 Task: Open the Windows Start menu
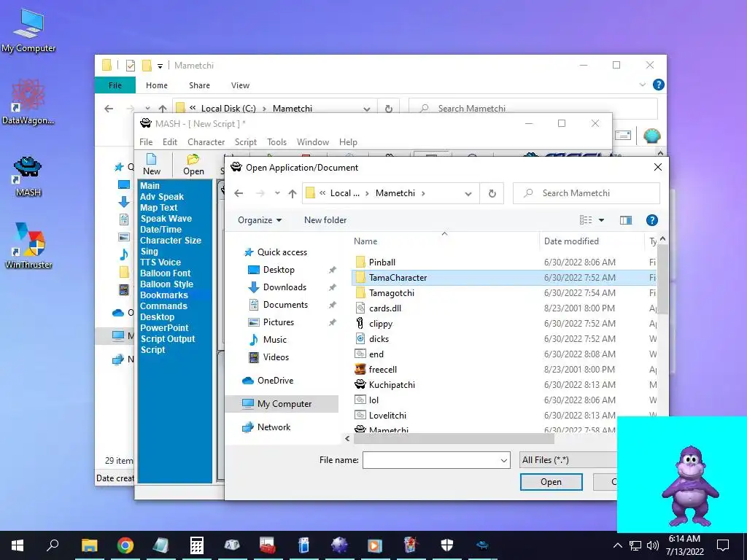(18, 545)
